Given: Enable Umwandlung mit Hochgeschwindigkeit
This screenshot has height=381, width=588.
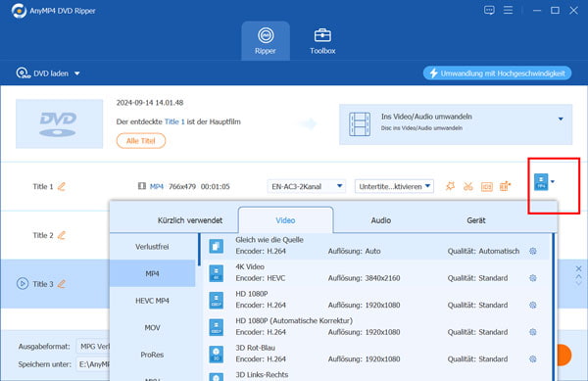Looking at the screenshot, I should pyautogui.click(x=497, y=73).
